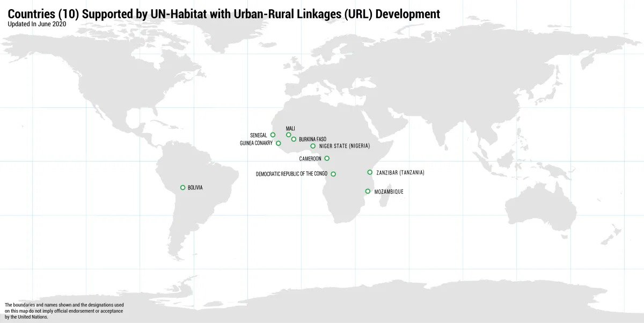The width and height of the screenshot is (644, 323).
Task: Select the Mozambique green circle marker
Action: (368, 191)
